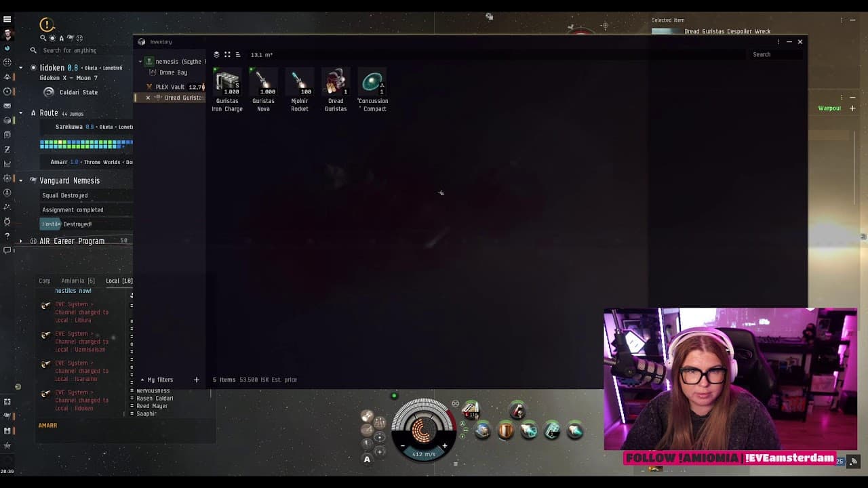Open the market graph icon in the Neocom

click(x=7, y=163)
